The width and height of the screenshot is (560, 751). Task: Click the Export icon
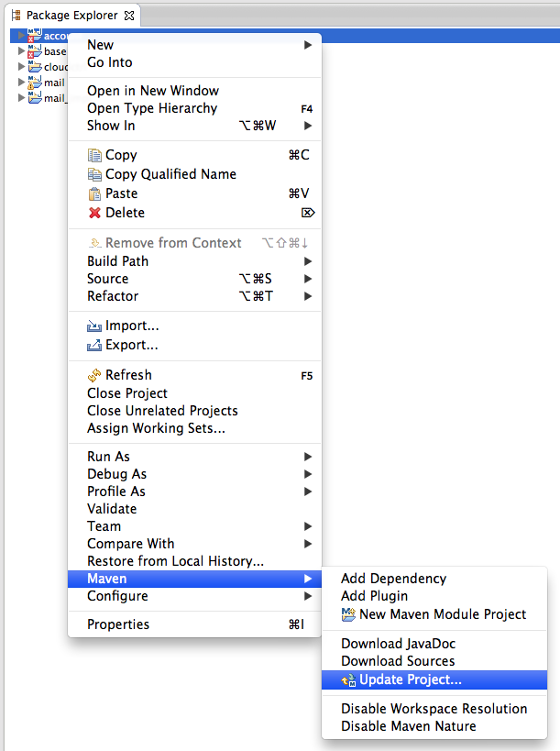(94, 345)
